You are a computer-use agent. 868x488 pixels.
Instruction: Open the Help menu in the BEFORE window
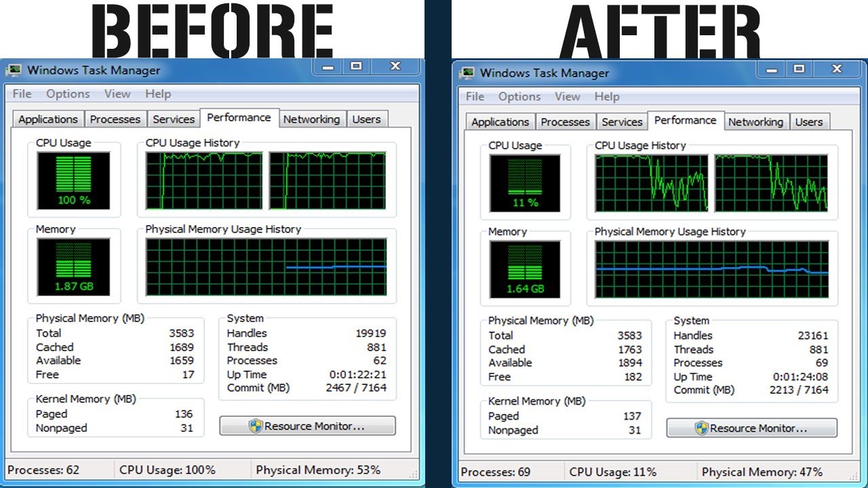point(158,94)
